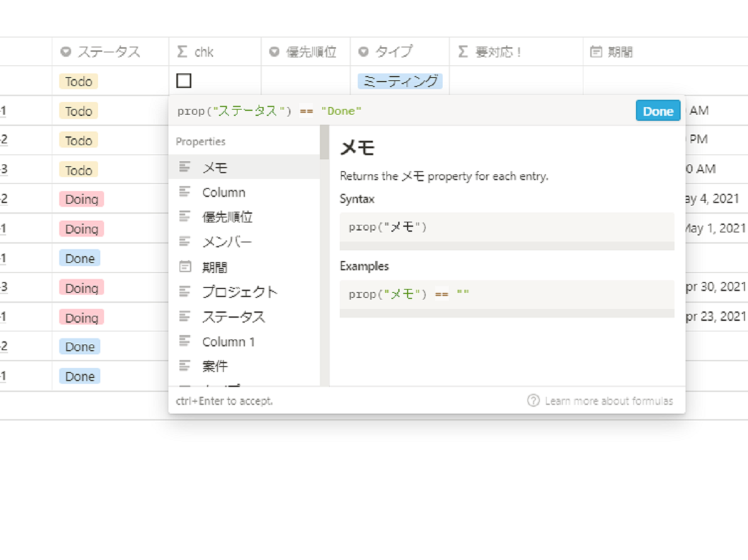The height and width of the screenshot is (560, 748).
Task: Click the blue Done button
Action: pos(658,111)
